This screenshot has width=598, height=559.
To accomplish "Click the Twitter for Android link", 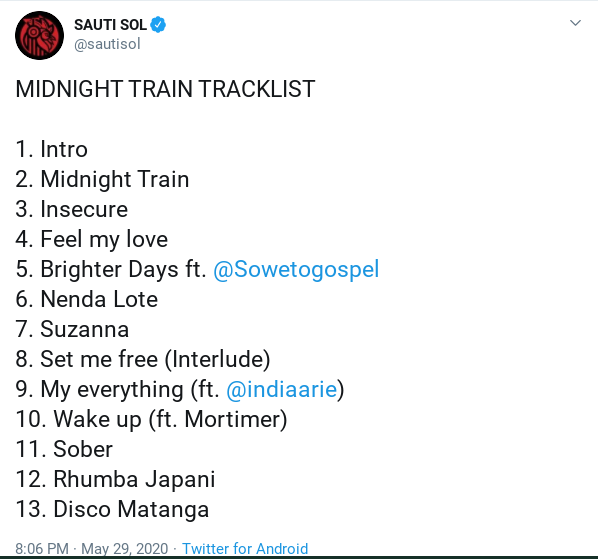I will pyautogui.click(x=245, y=549).
